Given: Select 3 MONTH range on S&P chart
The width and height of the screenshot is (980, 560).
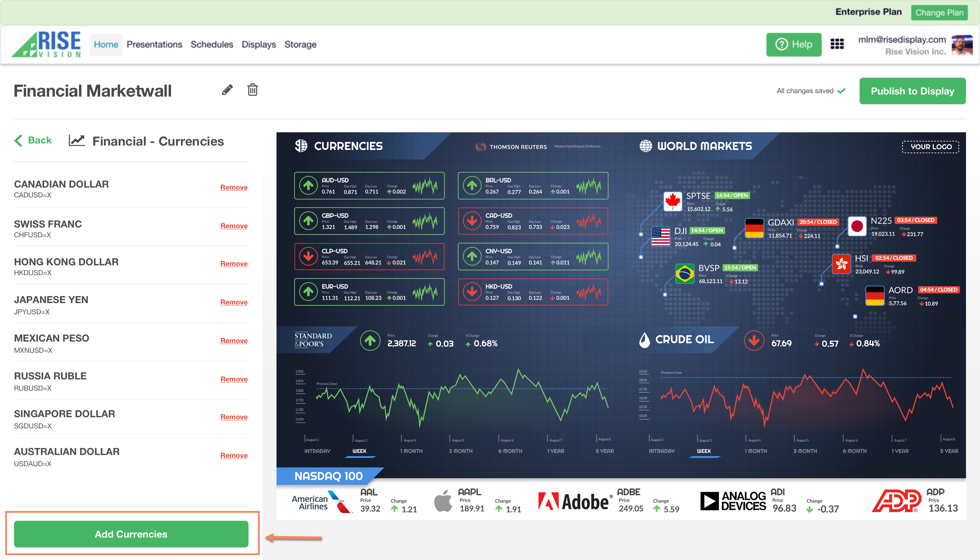Looking at the screenshot, I should tap(460, 451).
